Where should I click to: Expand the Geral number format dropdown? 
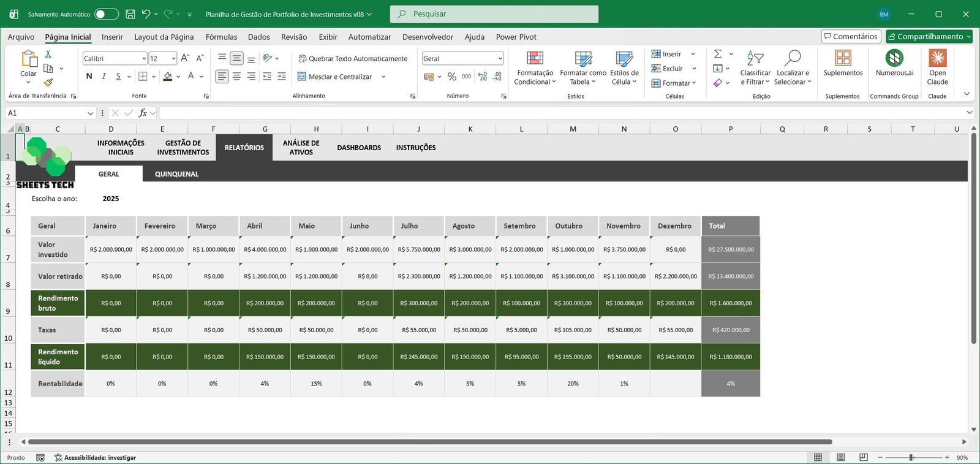click(x=500, y=59)
